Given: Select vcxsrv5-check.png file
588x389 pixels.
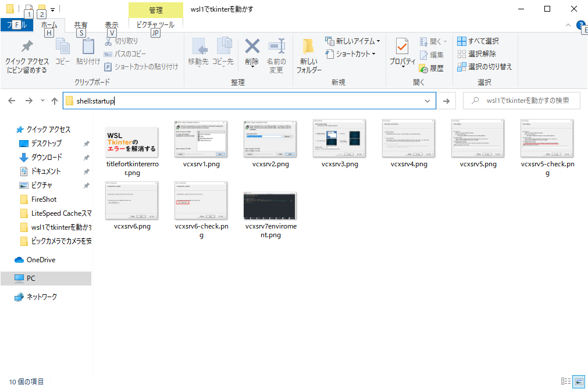Looking at the screenshot, I should pos(547,148).
